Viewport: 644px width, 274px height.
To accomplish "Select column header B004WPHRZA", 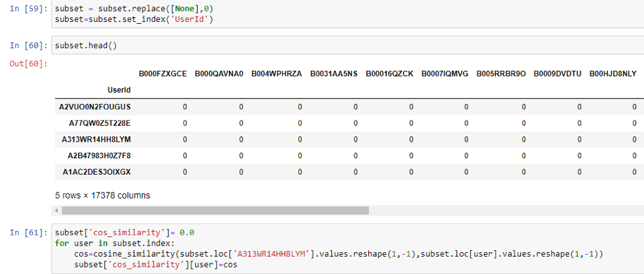I will pyautogui.click(x=276, y=74).
